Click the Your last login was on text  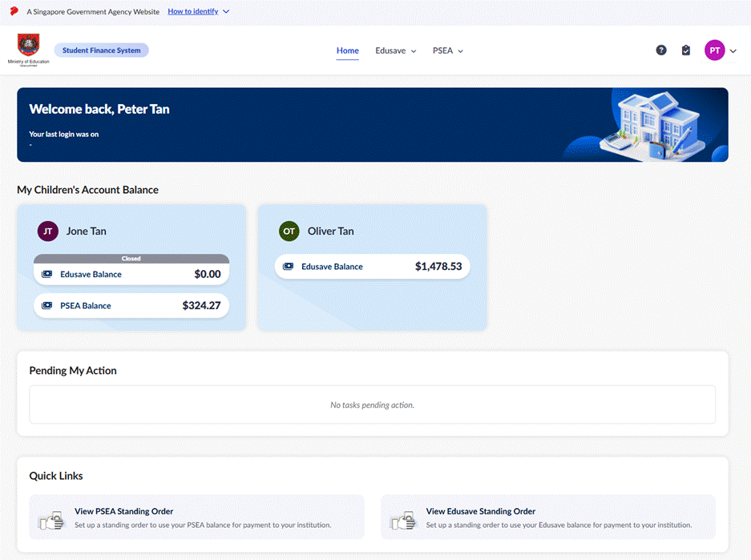(63, 135)
